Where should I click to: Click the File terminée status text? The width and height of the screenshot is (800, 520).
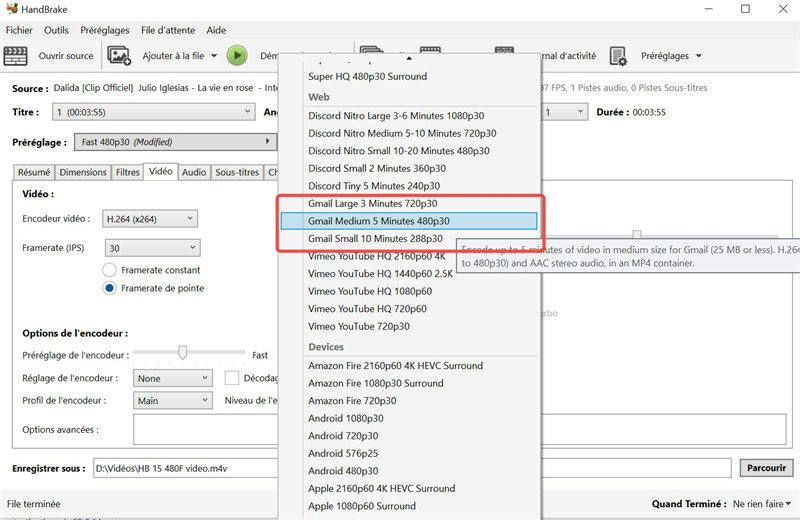click(x=34, y=504)
